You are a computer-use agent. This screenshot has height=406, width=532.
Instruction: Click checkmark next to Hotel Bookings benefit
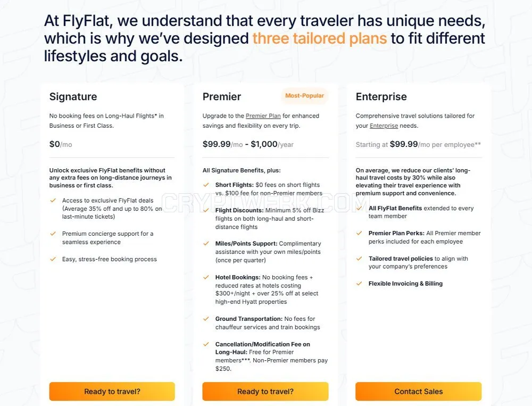[x=206, y=277]
